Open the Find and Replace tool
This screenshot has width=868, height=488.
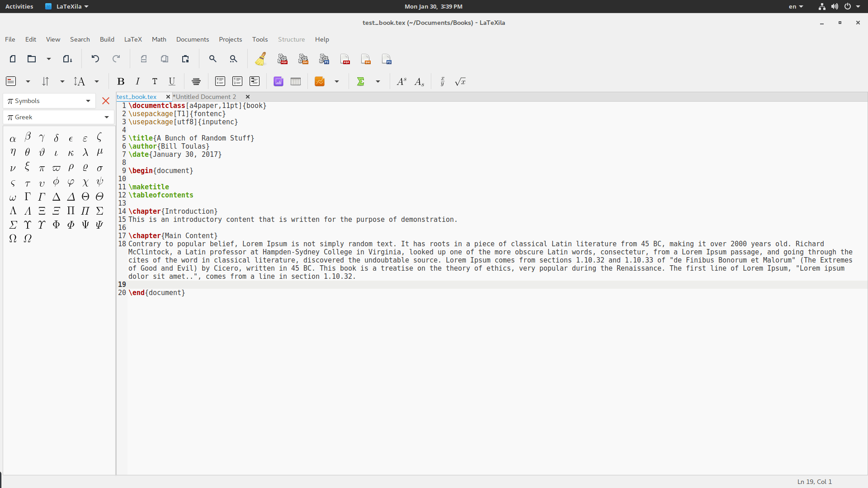click(x=233, y=59)
